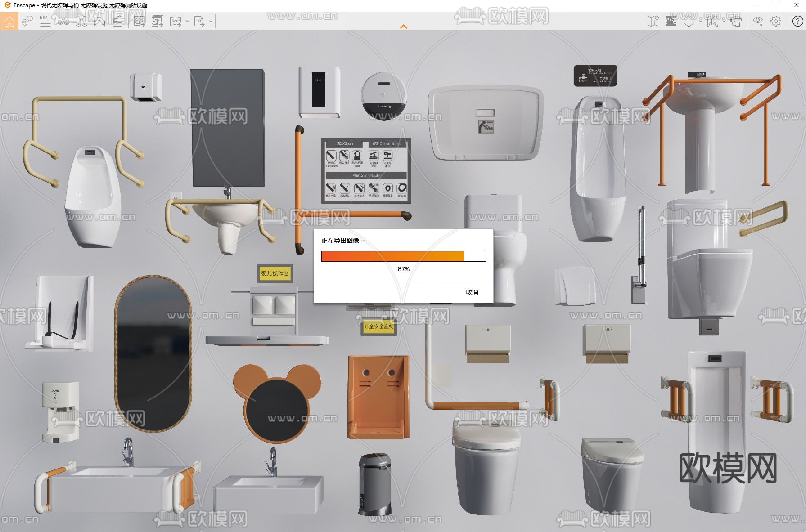Click the screenshot export icon
Image resolution: width=806 pixels, height=532 pixels.
139,21
